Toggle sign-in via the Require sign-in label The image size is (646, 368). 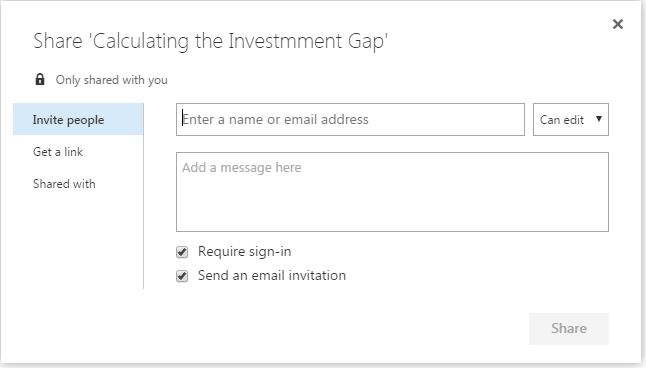(x=245, y=252)
